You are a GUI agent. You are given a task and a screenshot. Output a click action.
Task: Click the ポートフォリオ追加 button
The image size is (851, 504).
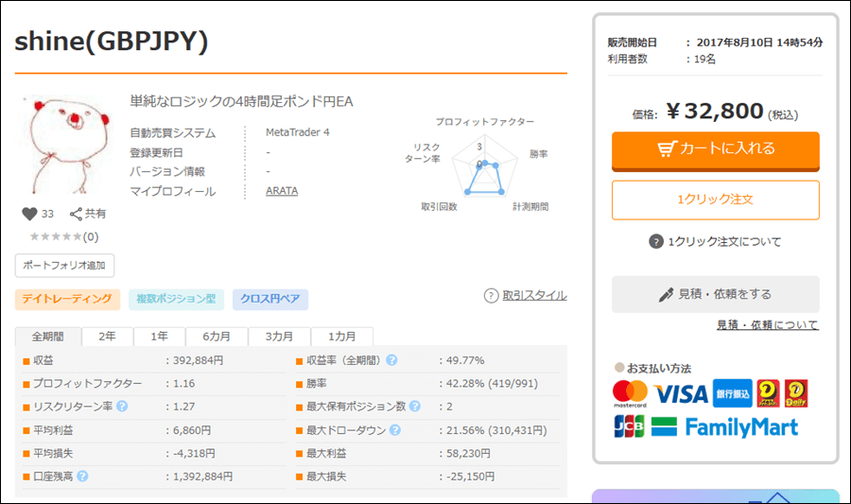(x=64, y=265)
